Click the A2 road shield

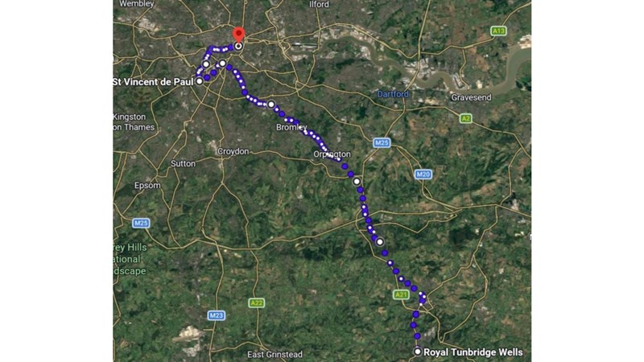[x=465, y=118]
